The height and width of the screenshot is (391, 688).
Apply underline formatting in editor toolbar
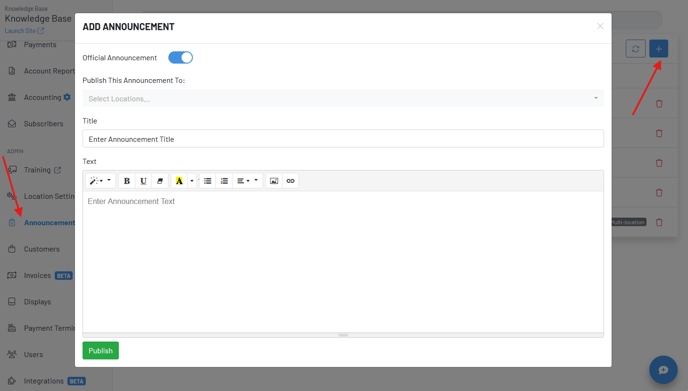coord(143,181)
